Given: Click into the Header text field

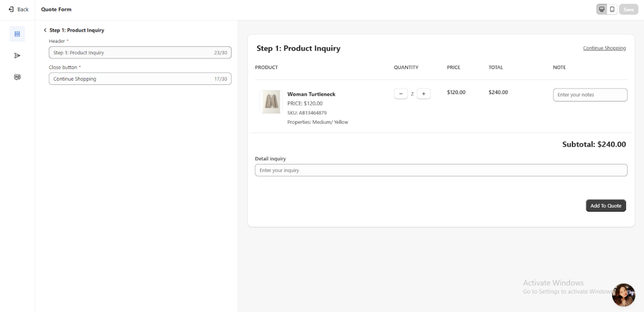Looking at the screenshot, I should [133, 53].
